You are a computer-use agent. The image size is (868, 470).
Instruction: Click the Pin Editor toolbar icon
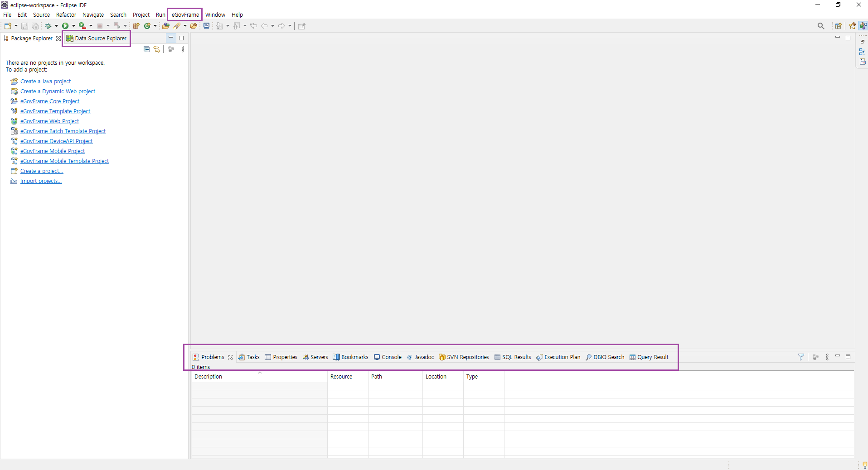[302, 26]
